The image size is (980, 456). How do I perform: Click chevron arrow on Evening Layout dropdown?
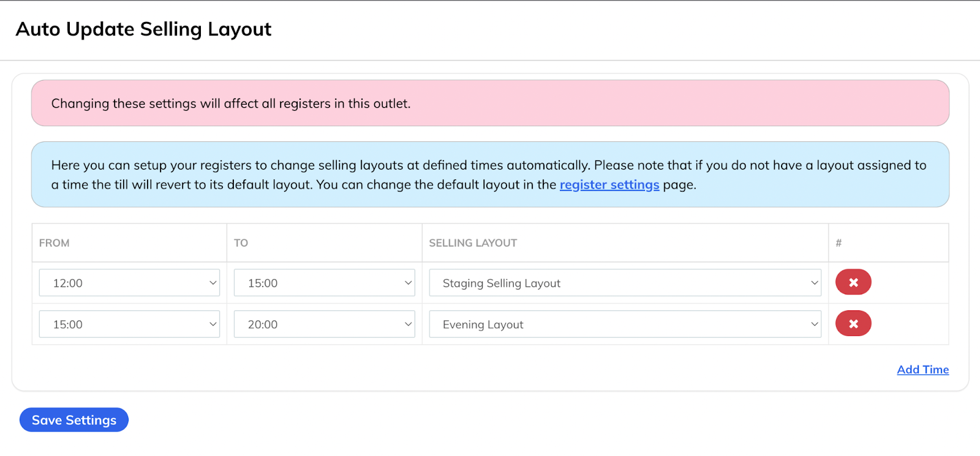814,324
